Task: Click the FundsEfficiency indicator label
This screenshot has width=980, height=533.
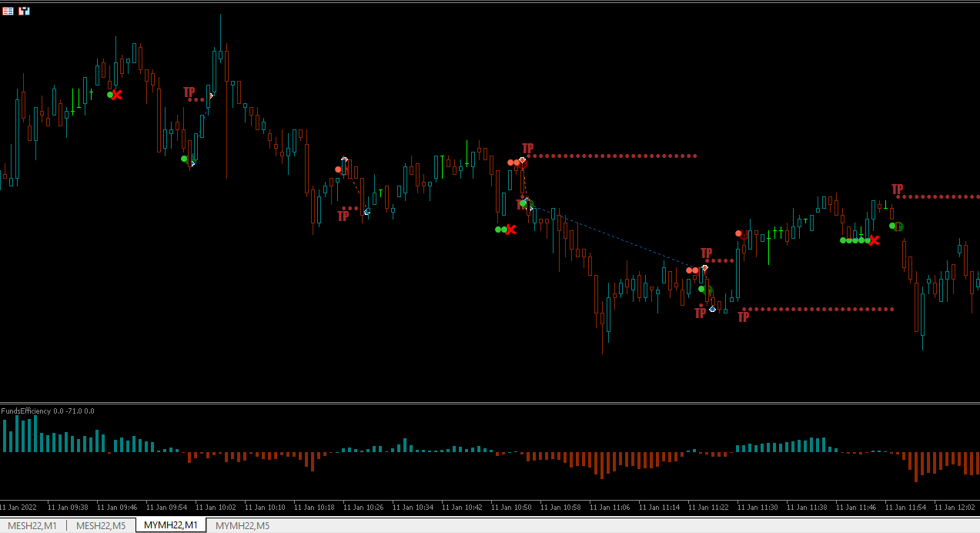Action: point(48,411)
